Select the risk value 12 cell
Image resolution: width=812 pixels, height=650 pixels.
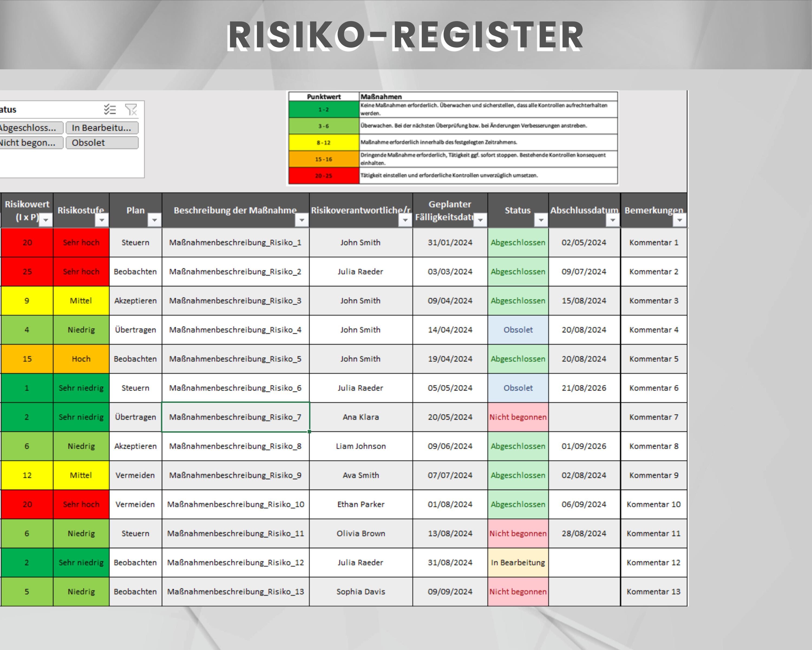pyautogui.click(x=27, y=475)
